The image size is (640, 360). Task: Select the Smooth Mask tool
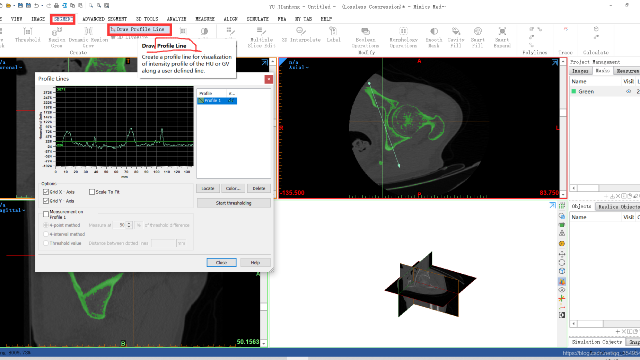pos(434,37)
